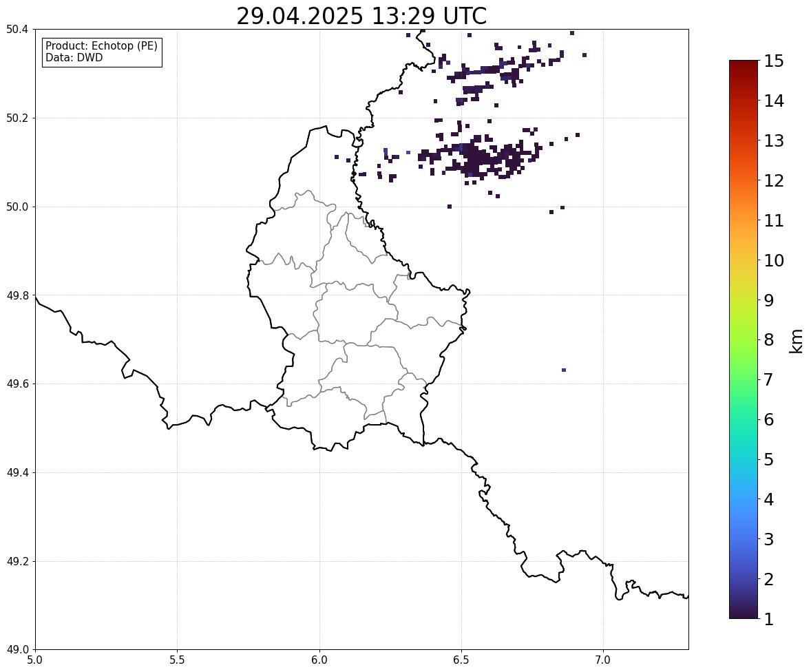The image size is (811, 672).
Task: Click the colorbar at the 3 km level
Action: 744,539
